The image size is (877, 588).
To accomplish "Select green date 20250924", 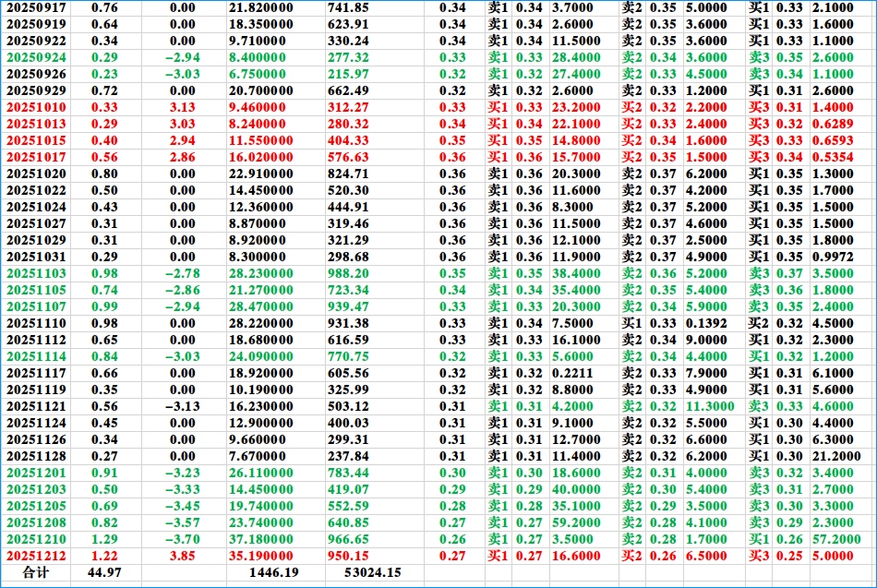I will [x=36, y=57].
